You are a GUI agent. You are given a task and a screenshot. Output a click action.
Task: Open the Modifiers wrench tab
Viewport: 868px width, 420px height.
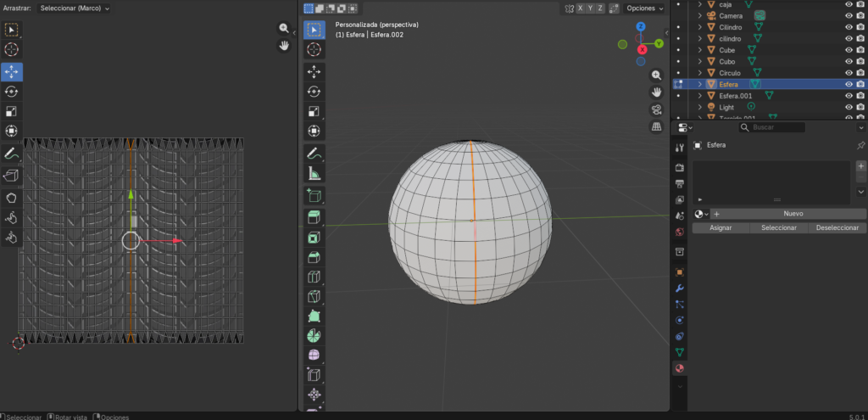[679, 288]
